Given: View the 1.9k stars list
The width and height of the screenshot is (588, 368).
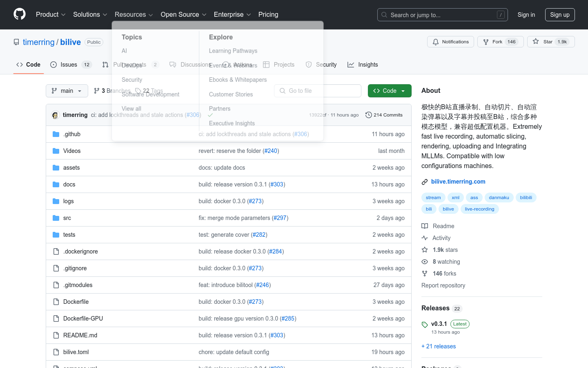Looking at the screenshot, I should point(440,250).
